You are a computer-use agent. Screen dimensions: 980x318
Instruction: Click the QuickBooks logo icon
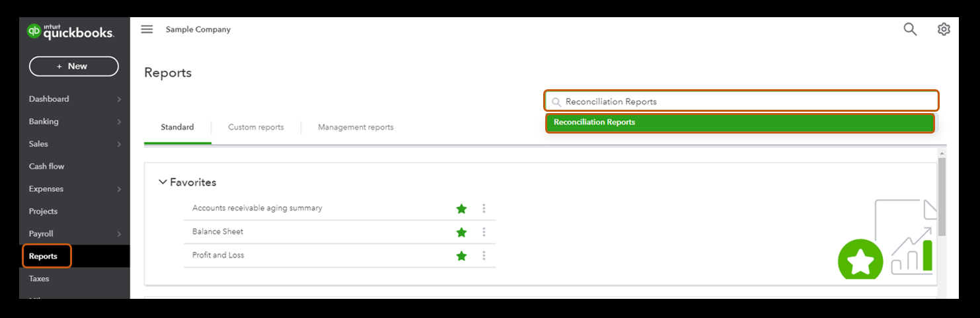pyautogui.click(x=34, y=32)
